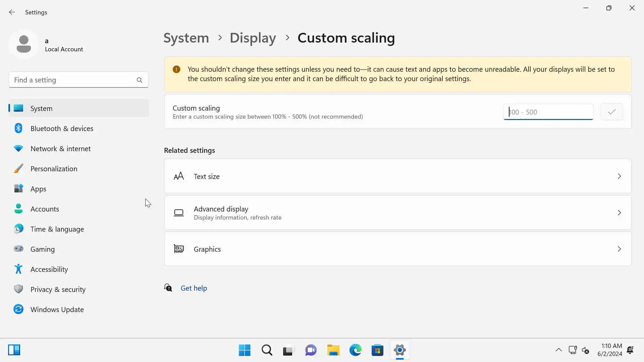Click the back arrow in Settings

[x=12, y=12]
